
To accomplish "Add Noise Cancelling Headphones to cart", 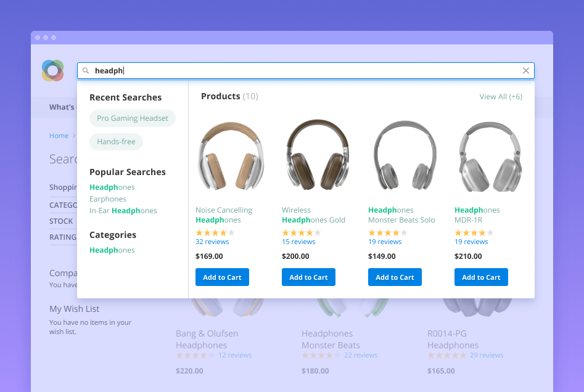I will click(x=222, y=277).
